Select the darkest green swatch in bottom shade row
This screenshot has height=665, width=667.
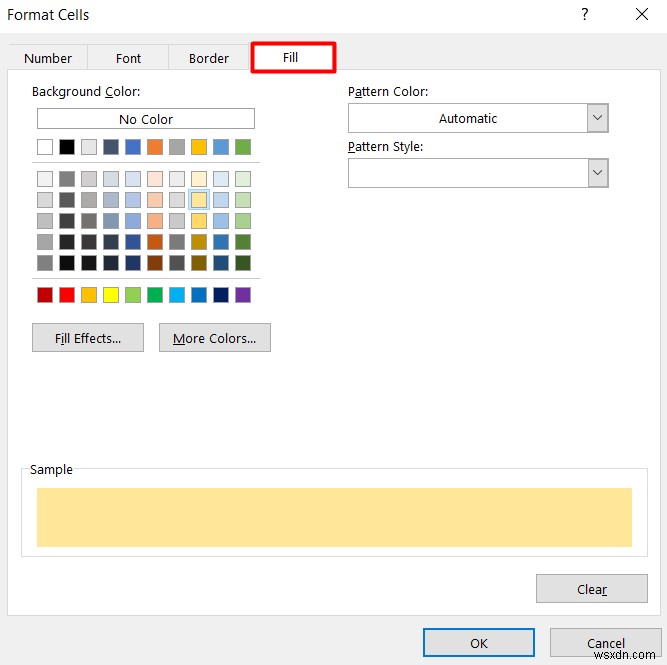coord(243,263)
